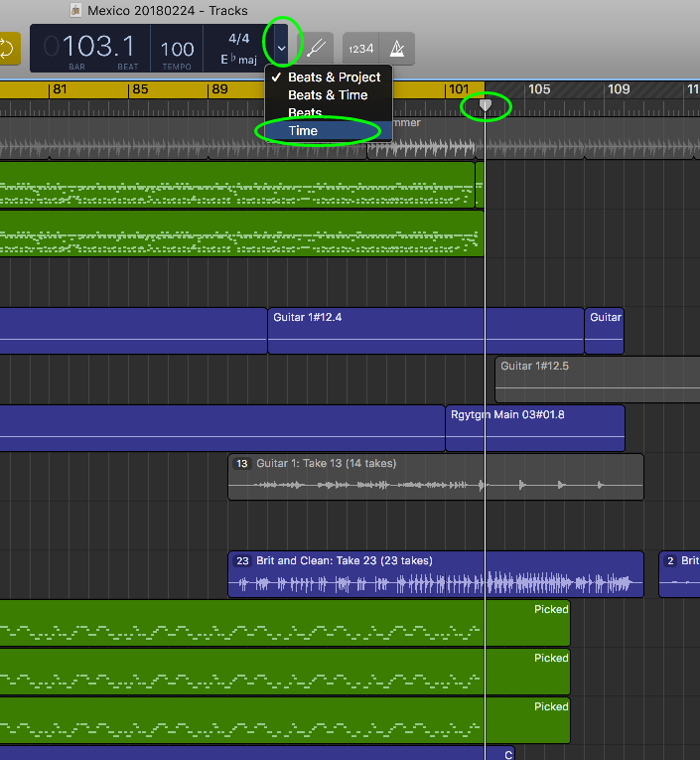Open the LCD display mode dropdown arrow
The height and width of the screenshot is (760, 700).
[281, 48]
